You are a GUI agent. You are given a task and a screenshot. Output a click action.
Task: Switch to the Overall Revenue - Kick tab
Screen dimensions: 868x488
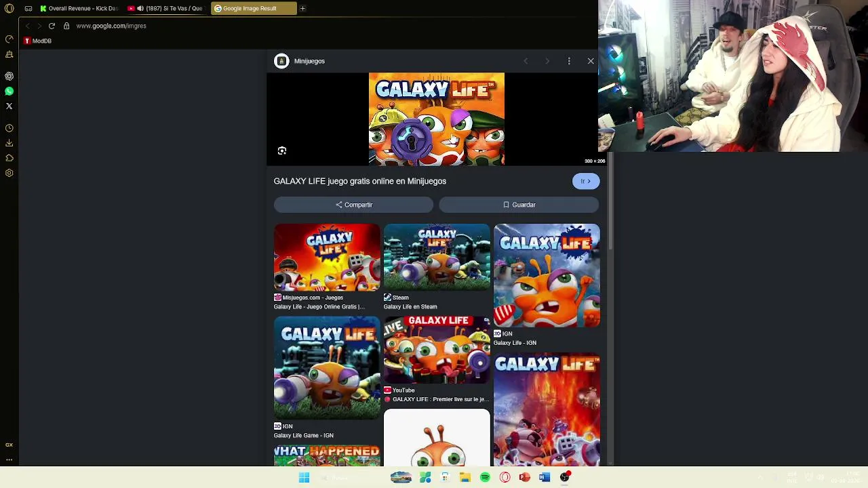point(78,8)
